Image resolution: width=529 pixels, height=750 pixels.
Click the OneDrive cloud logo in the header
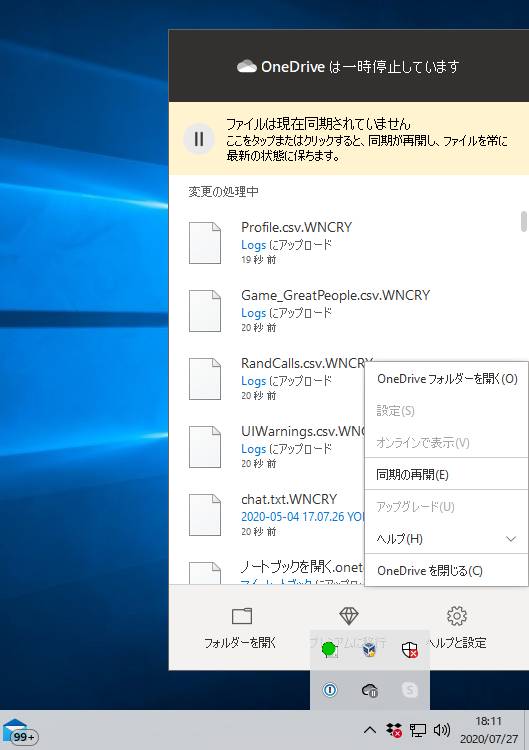pyautogui.click(x=247, y=66)
